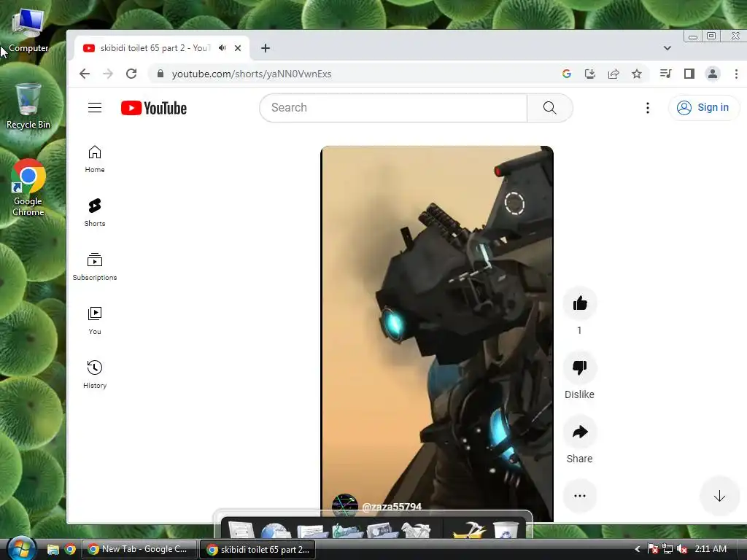The image size is (747, 560).
Task: Open more actions ellipsis for Short
Action: tap(580, 496)
